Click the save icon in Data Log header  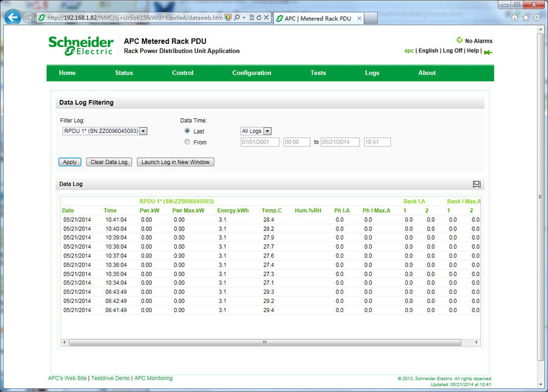pyautogui.click(x=477, y=184)
